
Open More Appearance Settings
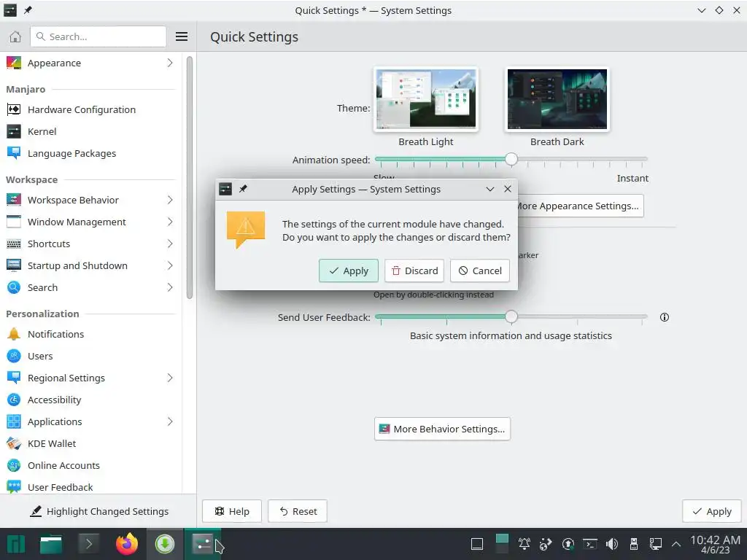[x=580, y=206]
